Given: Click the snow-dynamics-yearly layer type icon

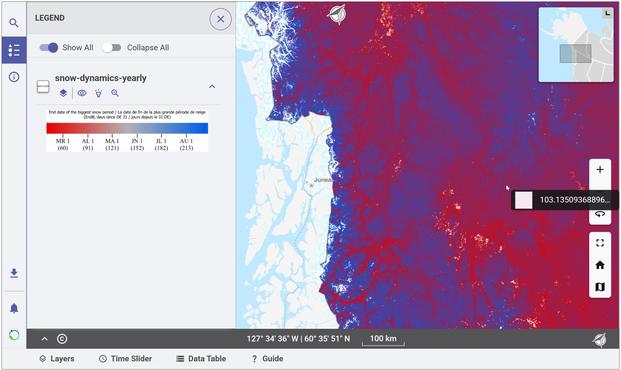Looking at the screenshot, I should tap(43, 86).
